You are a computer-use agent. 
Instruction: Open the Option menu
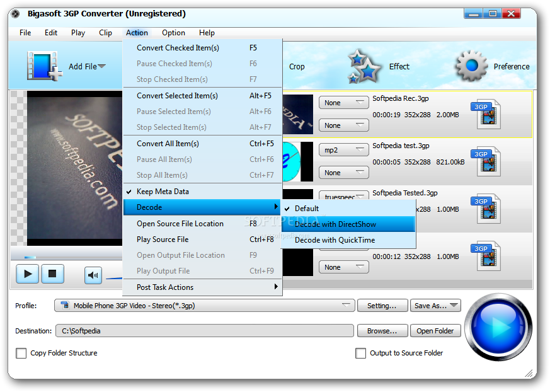(x=173, y=33)
